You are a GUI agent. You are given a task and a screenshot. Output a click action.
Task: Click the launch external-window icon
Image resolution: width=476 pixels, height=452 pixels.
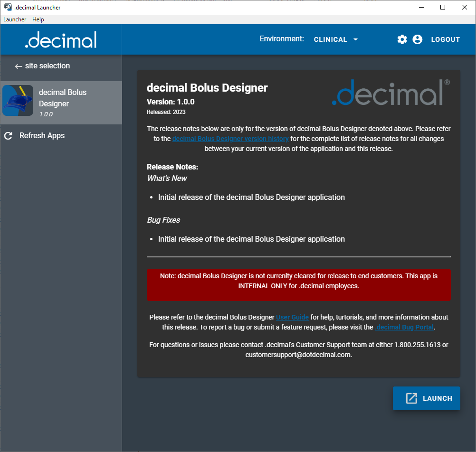(x=411, y=398)
